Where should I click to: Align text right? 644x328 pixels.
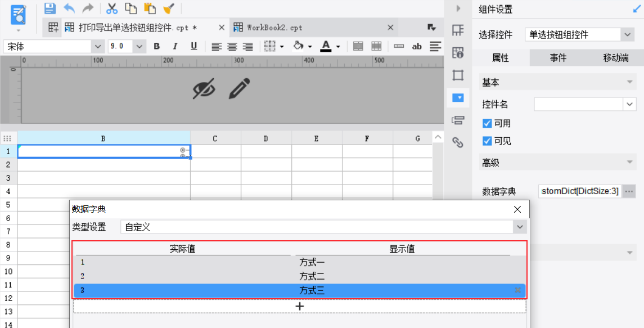[247, 47]
